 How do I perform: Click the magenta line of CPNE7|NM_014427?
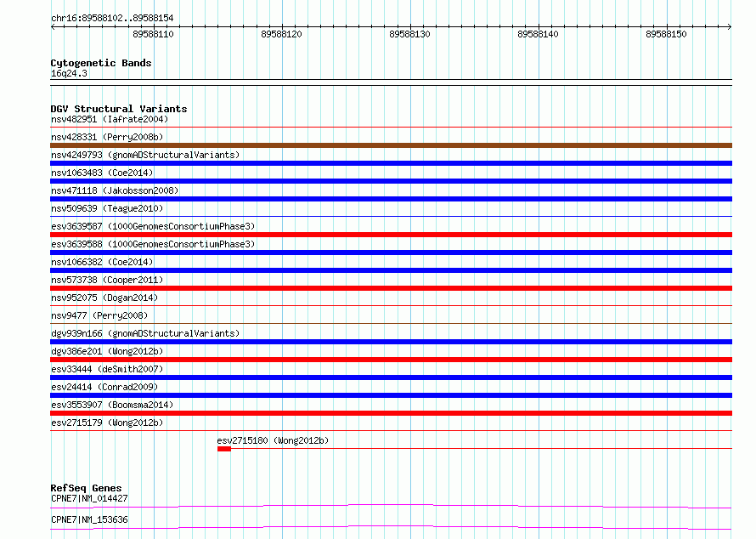coord(391,506)
